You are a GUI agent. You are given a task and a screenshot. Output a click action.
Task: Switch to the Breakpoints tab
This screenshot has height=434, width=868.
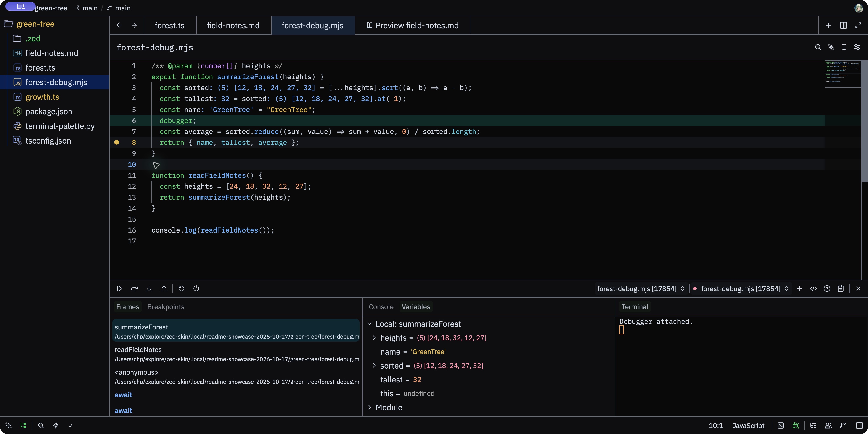[x=166, y=307]
